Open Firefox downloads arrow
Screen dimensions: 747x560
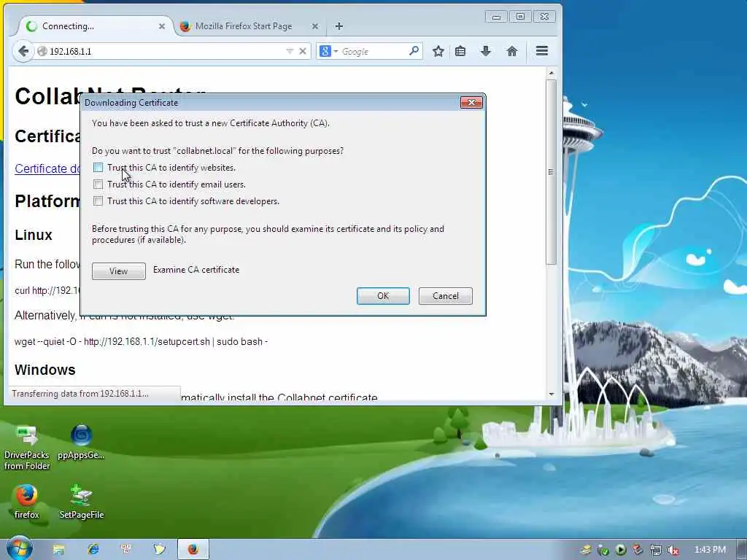click(x=485, y=51)
